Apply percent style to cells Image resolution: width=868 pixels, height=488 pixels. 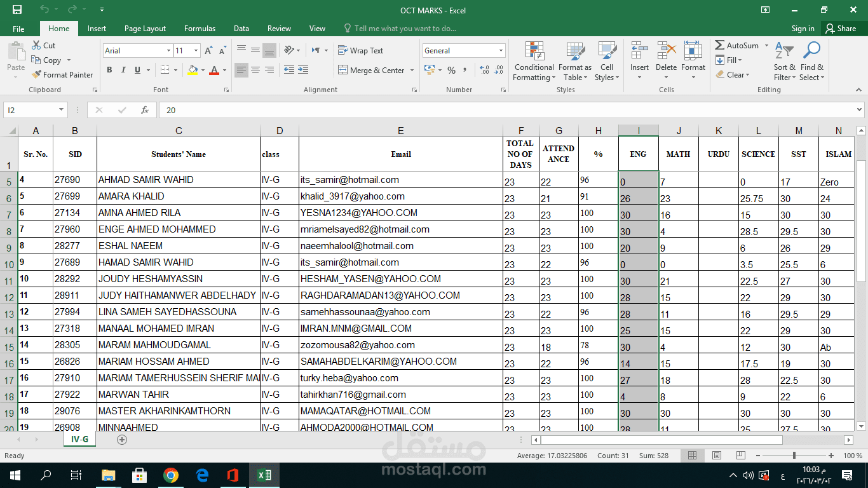click(451, 70)
